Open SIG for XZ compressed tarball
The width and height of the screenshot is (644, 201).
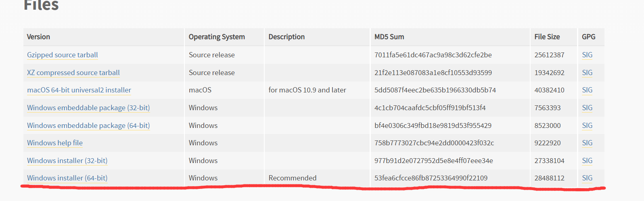pos(587,73)
